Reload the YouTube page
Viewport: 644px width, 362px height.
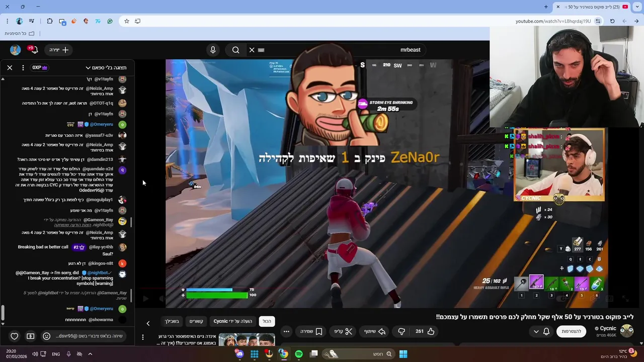coord(612,21)
